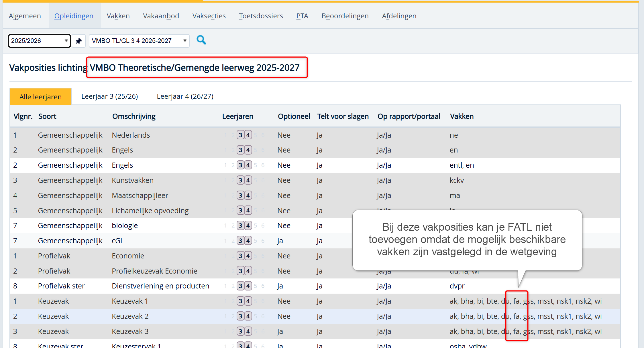Click the Alle leerjaren tab
644x348 pixels.
pyautogui.click(x=41, y=97)
